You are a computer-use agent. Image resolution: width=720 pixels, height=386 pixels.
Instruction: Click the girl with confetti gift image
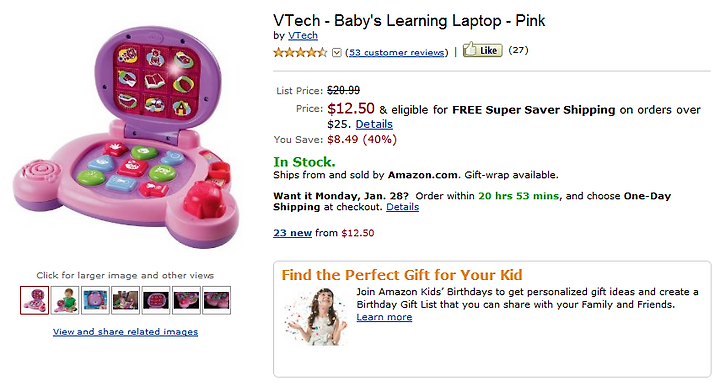coord(316,316)
